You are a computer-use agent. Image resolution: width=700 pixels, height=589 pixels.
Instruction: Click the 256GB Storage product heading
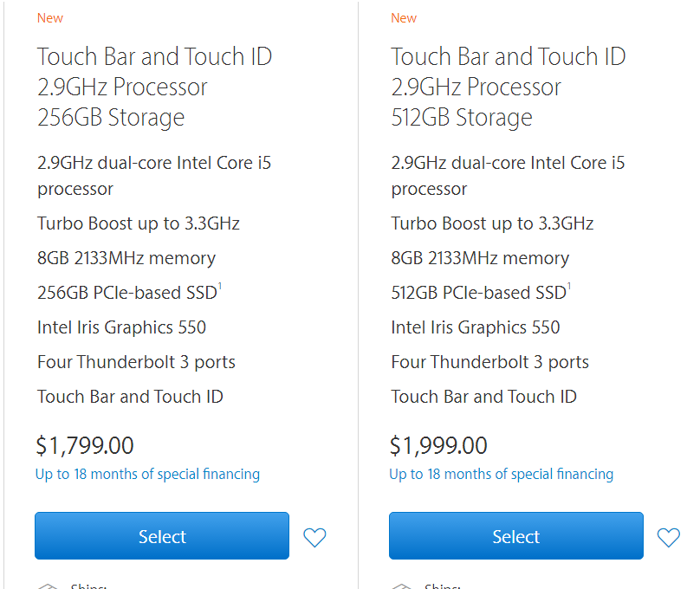click(111, 117)
